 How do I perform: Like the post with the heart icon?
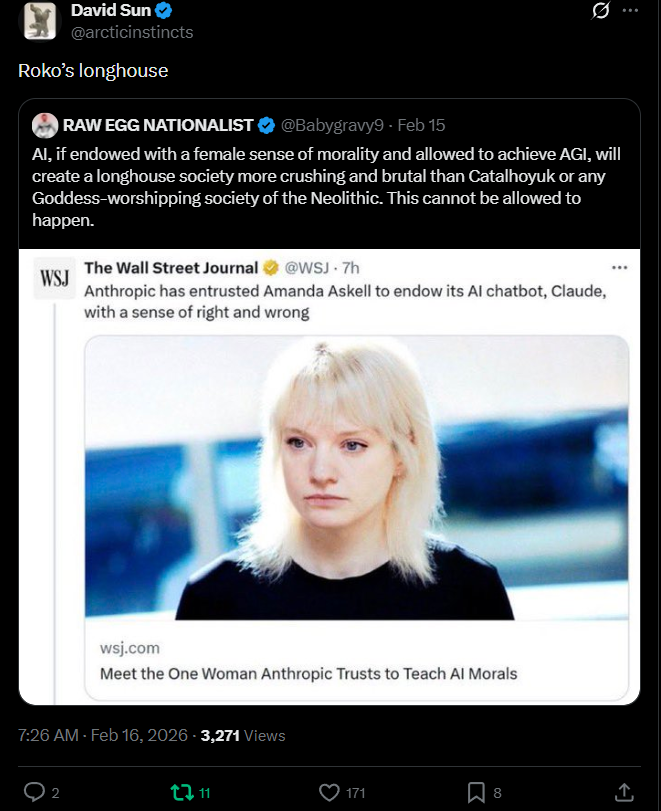pos(329,792)
